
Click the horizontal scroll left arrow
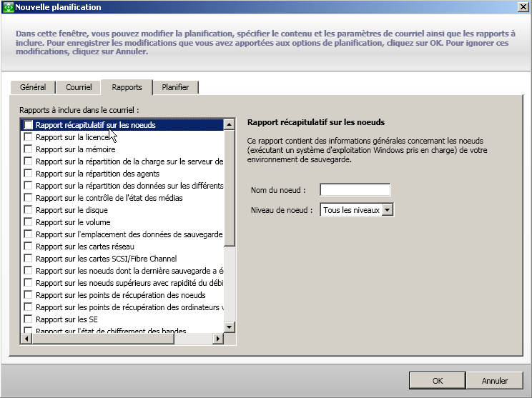coord(26,339)
